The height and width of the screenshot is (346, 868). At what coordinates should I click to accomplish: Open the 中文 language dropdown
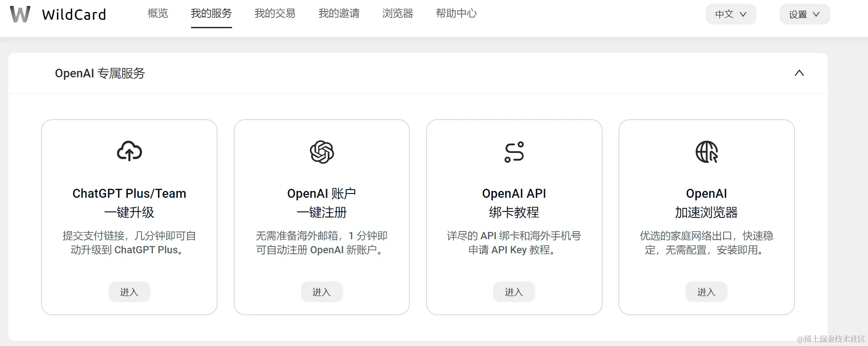click(731, 14)
